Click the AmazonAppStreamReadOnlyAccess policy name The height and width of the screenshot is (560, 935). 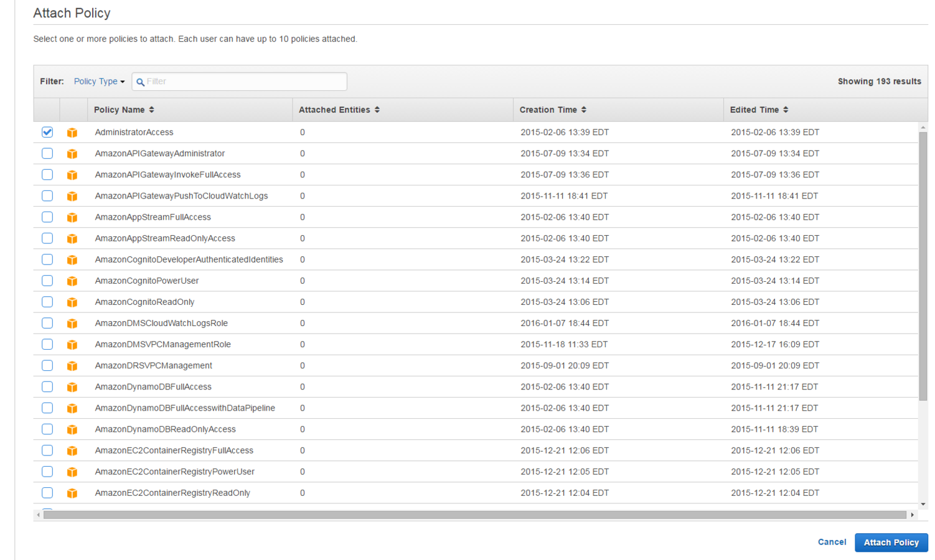pos(165,238)
